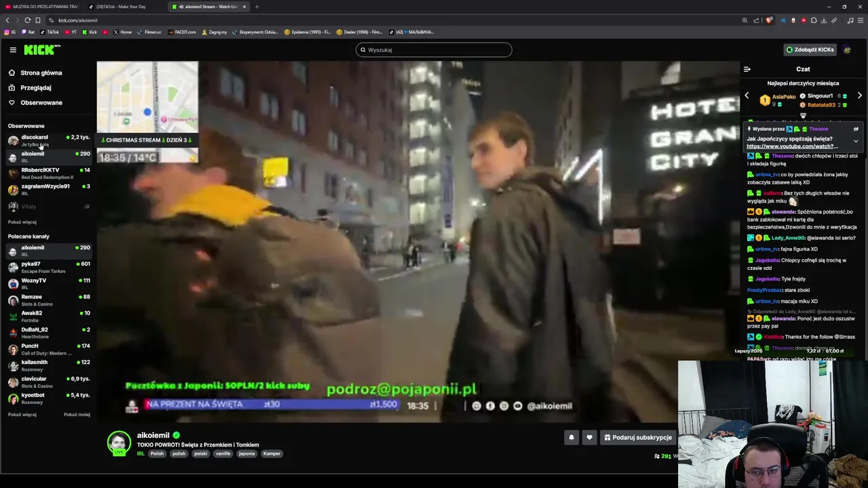Switch to MUZYKA DO PRZELATYWANIA YouTube tab

pos(41,7)
